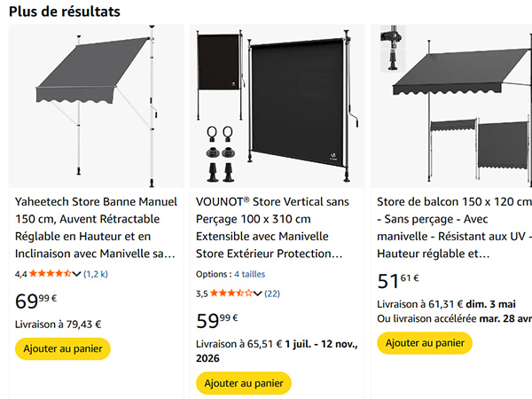View the 22 reviews for VOUNOT
Image resolution: width=532 pixels, height=399 pixels.
(272, 293)
